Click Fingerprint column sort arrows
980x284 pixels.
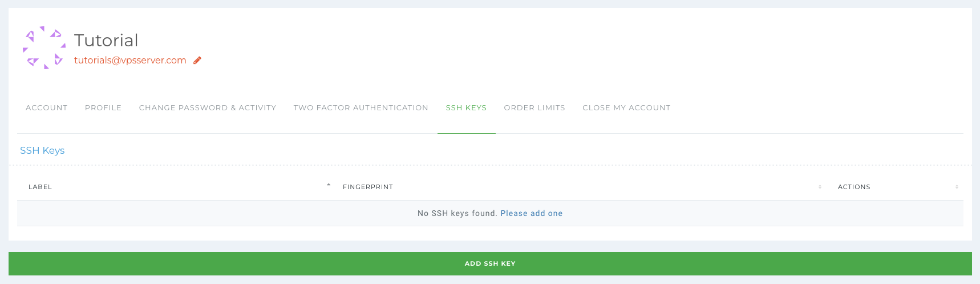click(x=820, y=187)
